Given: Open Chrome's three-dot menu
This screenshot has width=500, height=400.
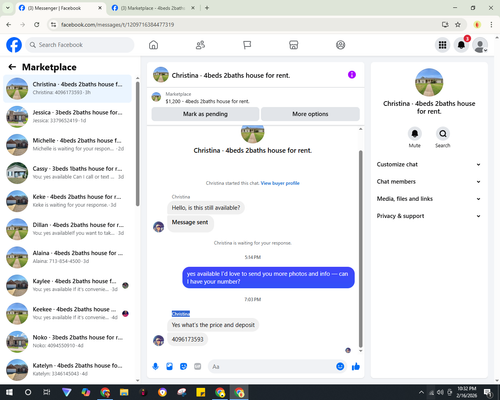Looking at the screenshot, I should pos(491,24).
